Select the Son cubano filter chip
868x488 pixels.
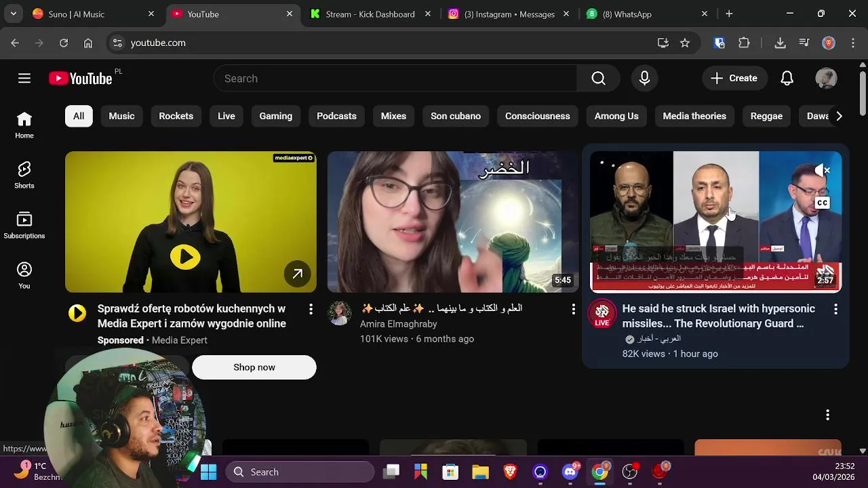(x=456, y=116)
